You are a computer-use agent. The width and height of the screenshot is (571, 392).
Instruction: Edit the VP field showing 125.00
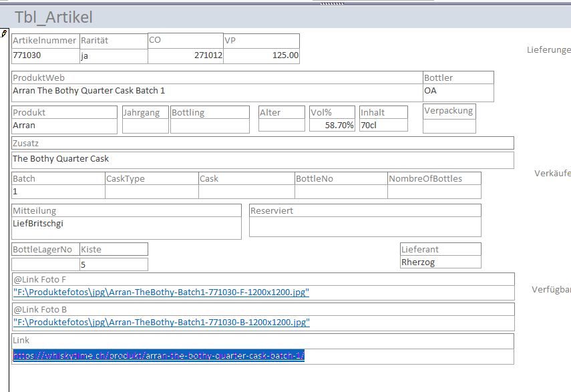(262, 55)
